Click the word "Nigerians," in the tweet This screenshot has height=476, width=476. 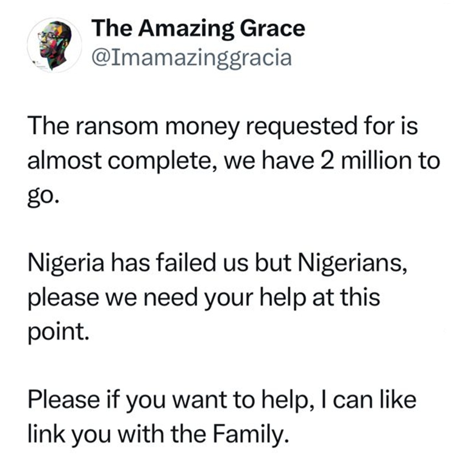click(x=352, y=264)
